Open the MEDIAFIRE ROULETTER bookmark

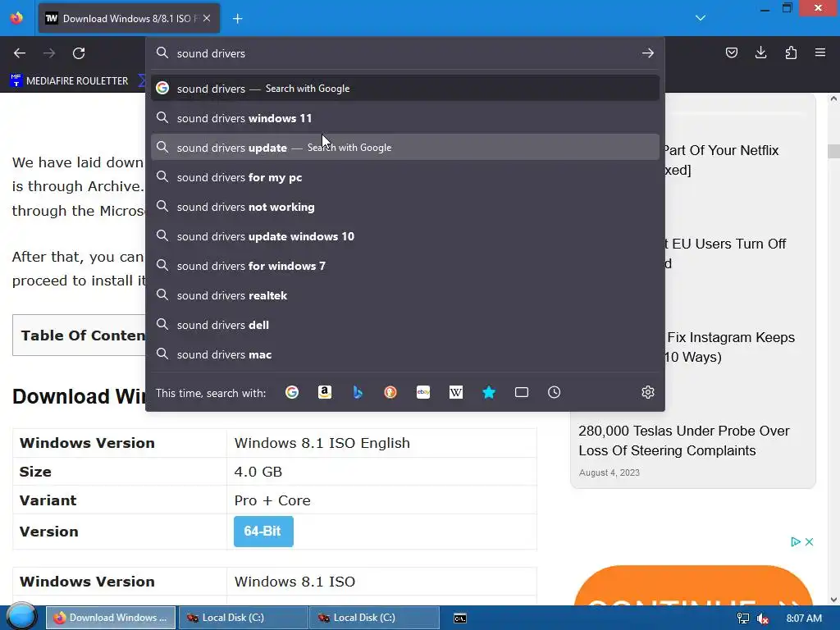(x=70, y=81)
